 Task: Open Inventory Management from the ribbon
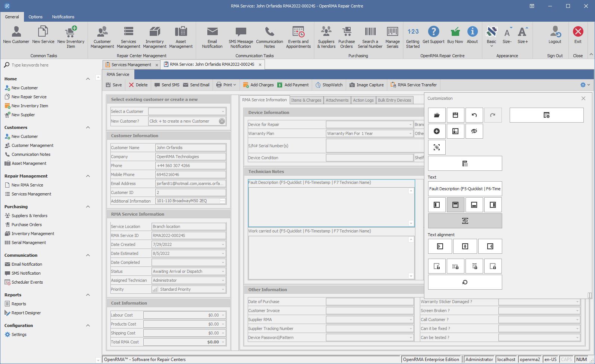coord(155,37)
